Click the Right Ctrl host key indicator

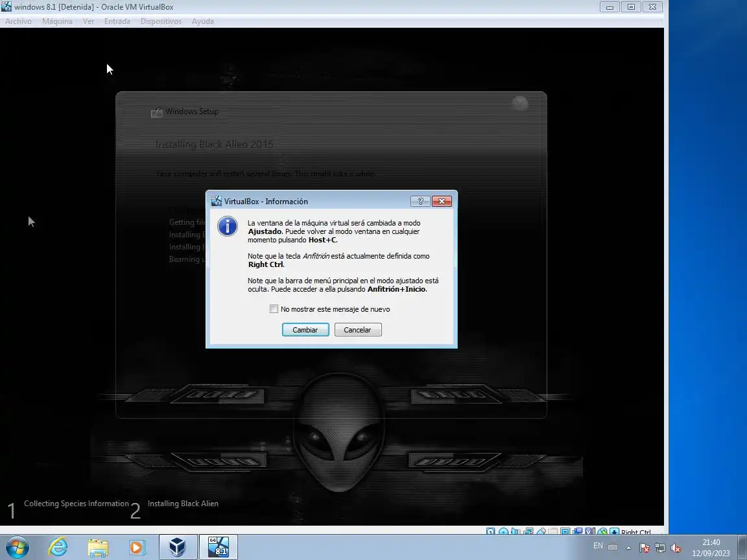pyautogui.click(x=635, y=532)
